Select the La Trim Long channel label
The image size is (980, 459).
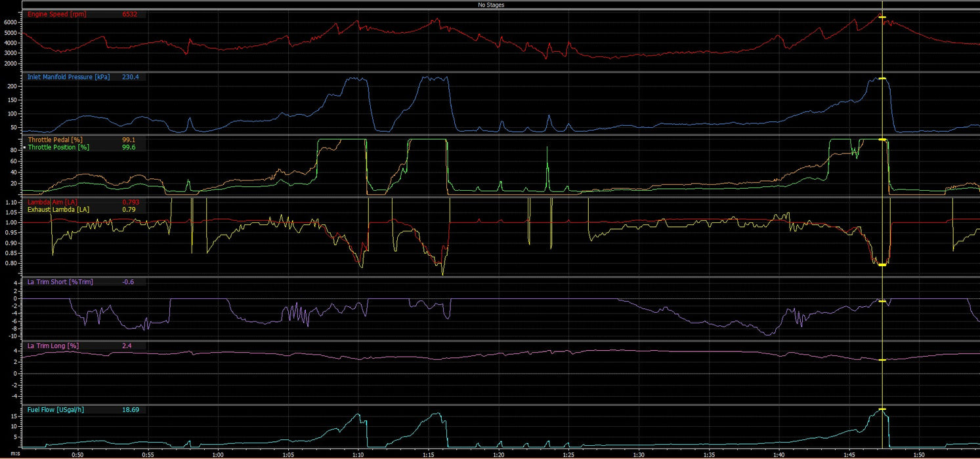tap(53, 345)
